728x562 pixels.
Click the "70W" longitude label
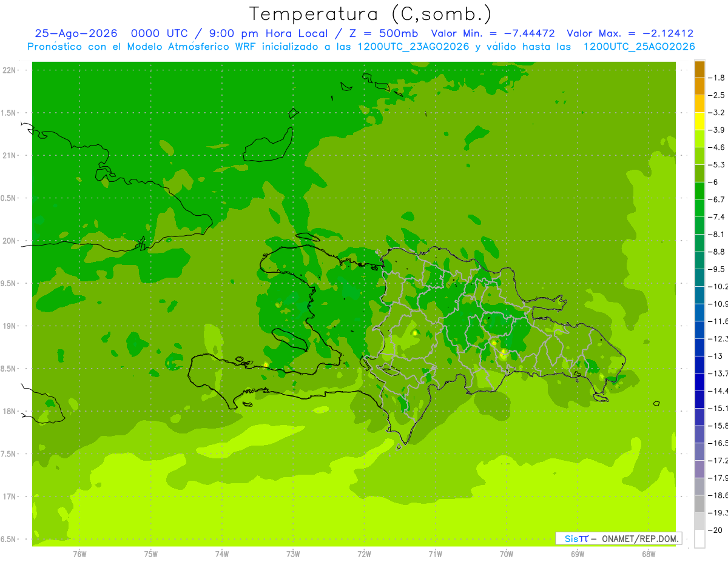pos(507,554)
